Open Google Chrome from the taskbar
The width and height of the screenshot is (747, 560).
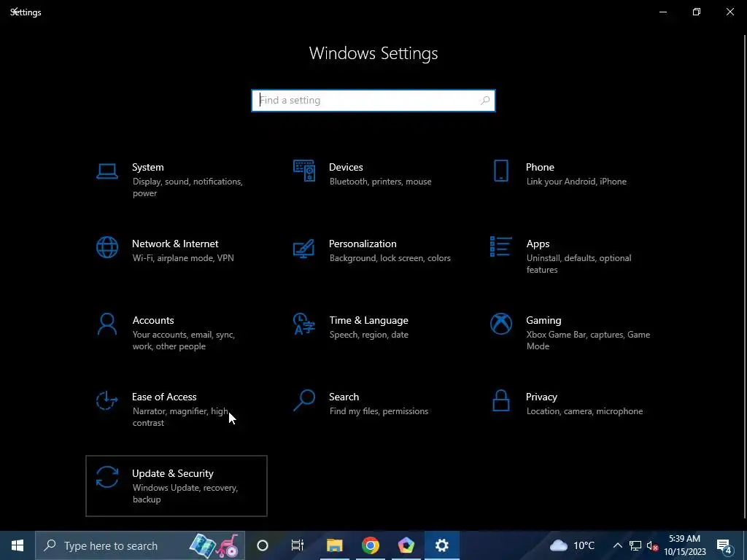pos(370,545)
